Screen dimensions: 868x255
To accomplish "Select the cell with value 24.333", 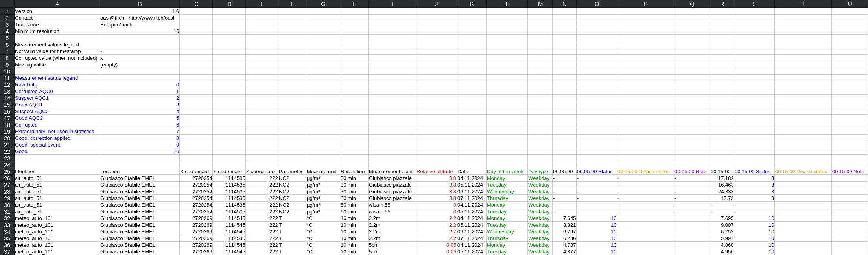I will (x=722, y=192).
